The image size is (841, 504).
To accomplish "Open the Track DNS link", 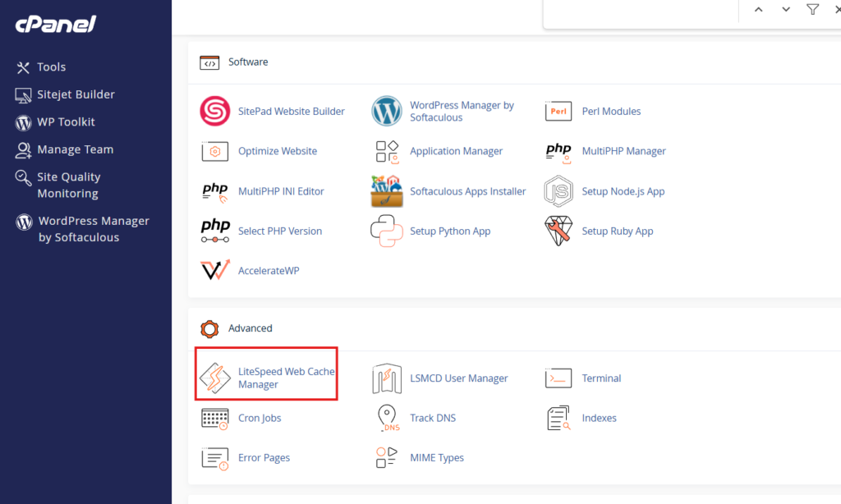I will [433, 418].
